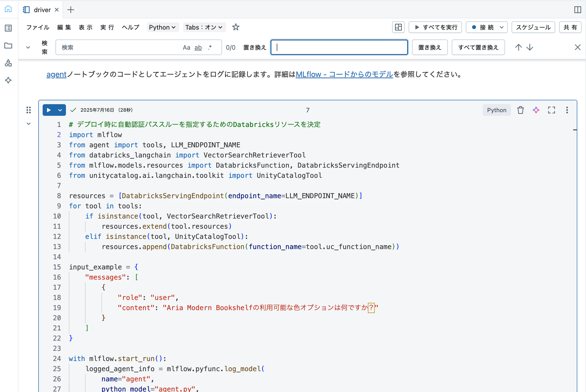Screen dimensions: 586x392
Task: Click the "role": "user" line
Action: pos(148,298)
